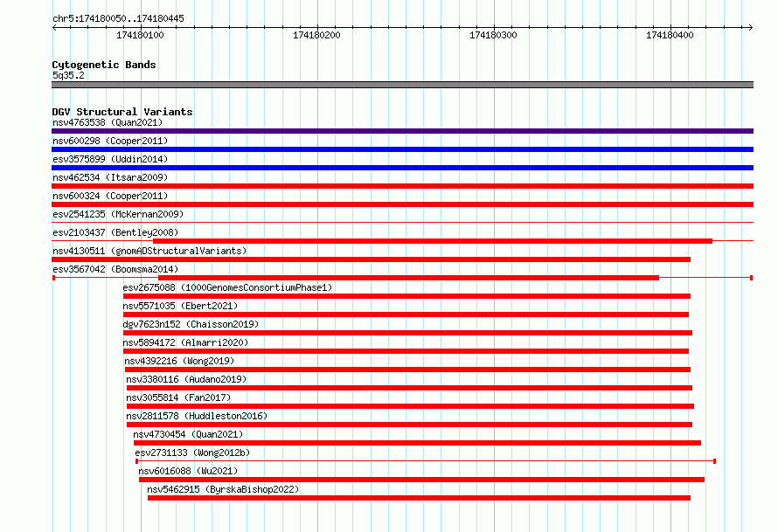The width and height of the screenshot is (778, 532).
Task: Open the dgv7623n152 (Chaisson2019) label
Action: point(191,324)
